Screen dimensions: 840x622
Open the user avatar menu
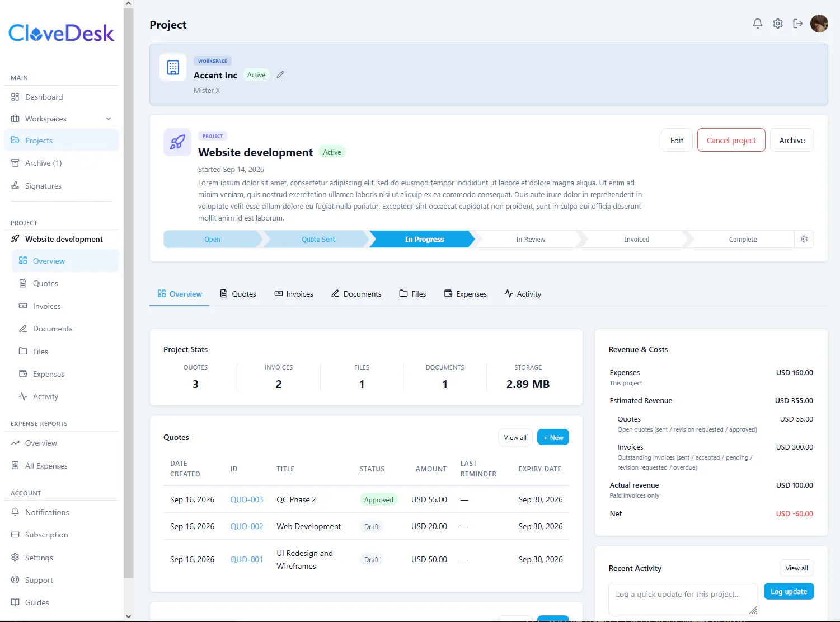point(819,24)
